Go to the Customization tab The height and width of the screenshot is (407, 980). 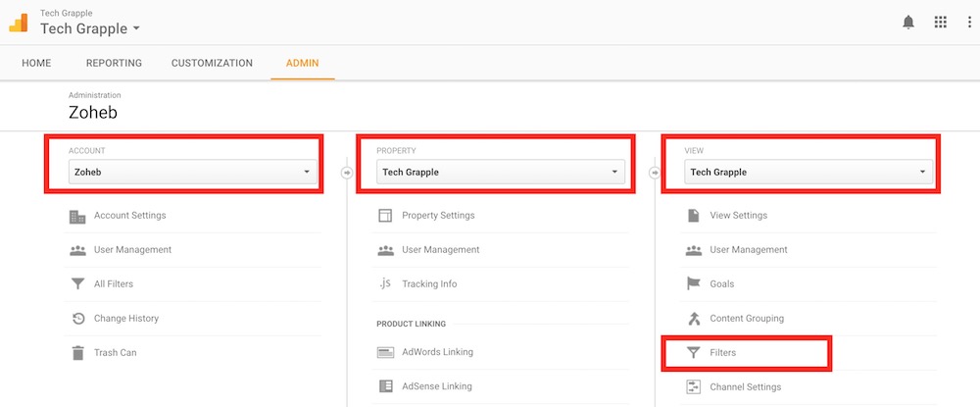coord(212,63)
